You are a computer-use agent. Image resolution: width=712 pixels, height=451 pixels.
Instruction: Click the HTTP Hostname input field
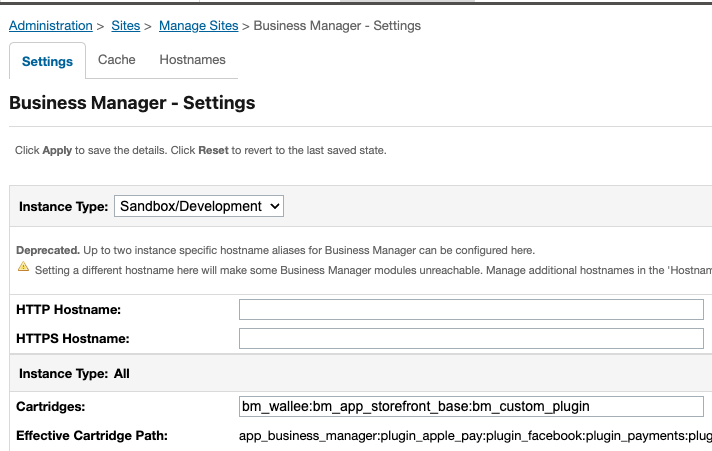tap(471, 310)
